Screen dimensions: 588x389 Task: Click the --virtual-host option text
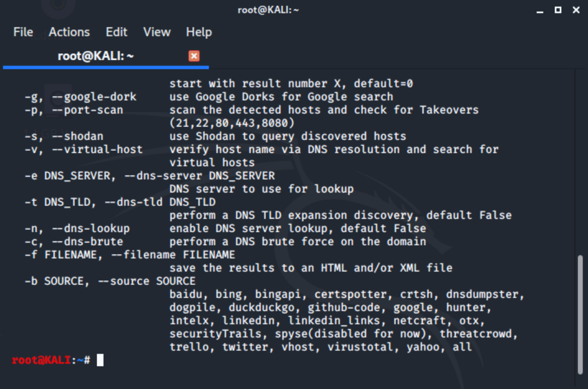coord(97,149)
